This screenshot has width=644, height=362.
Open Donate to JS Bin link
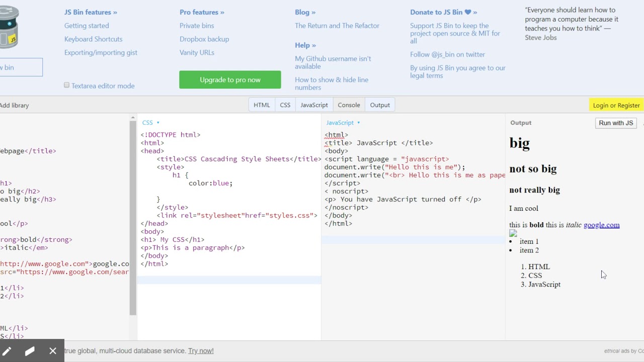(x=443, y=12)
